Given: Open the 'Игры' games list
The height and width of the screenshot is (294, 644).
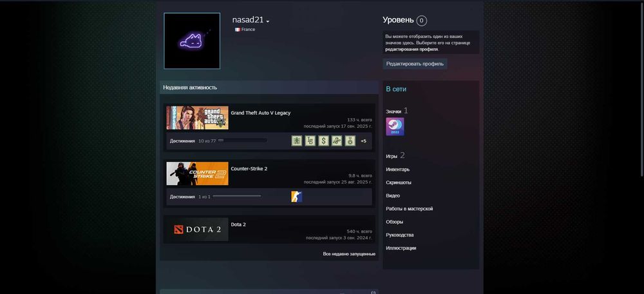Looking at the screenshot, I should (392, 156).
